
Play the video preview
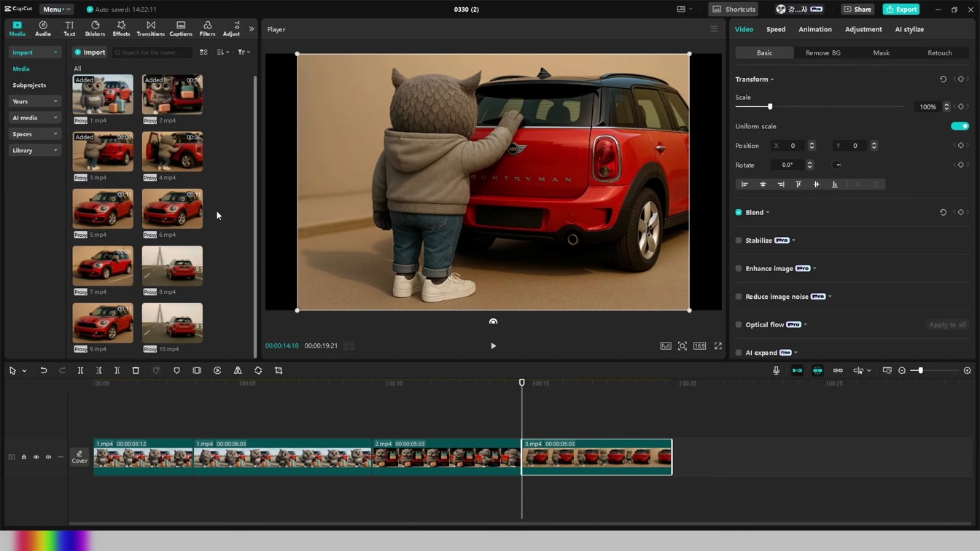(x=493, y=346)
